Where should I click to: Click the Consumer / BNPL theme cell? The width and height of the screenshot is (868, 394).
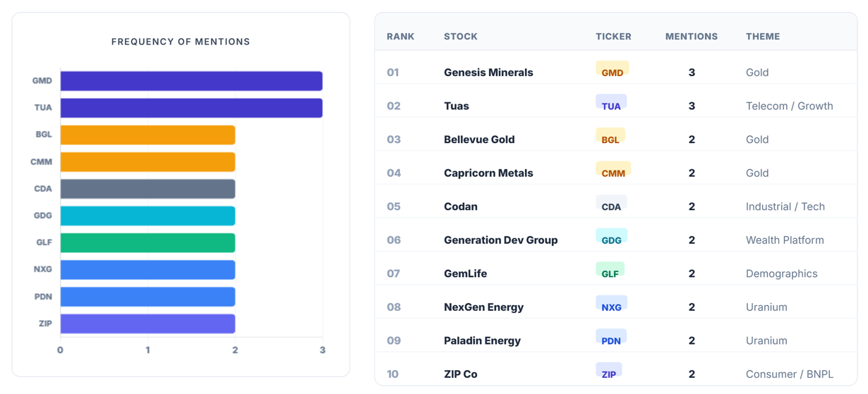pos(790,374)
